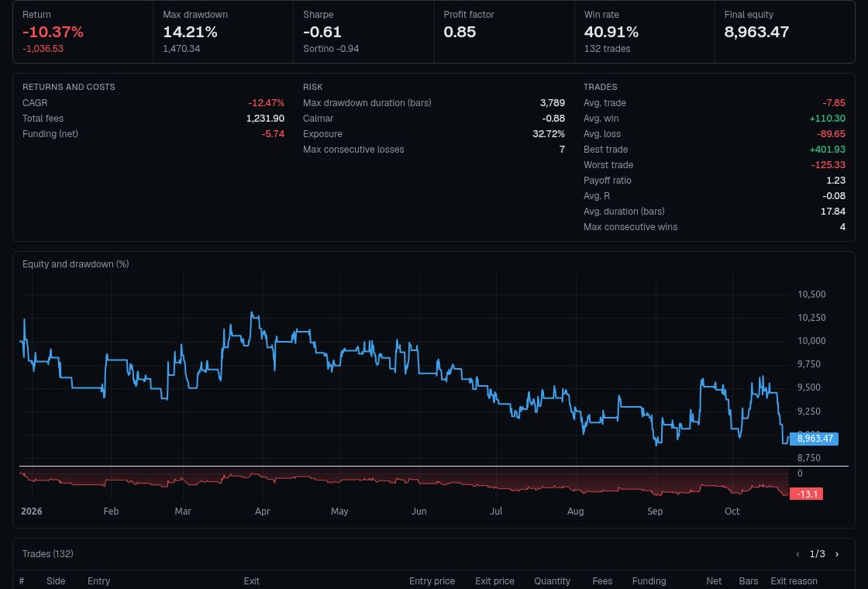Sort trades by Exit reason column
Viewport: 868px width, 589px height.
pos(794,580)
